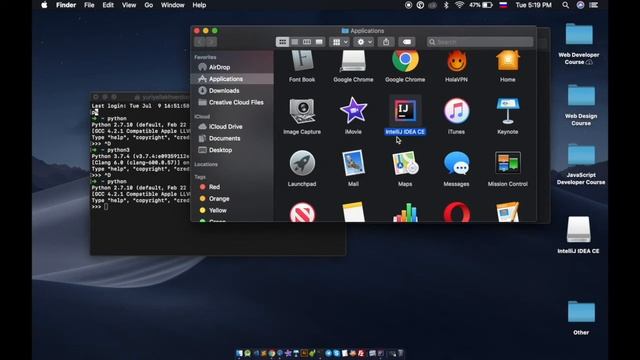Open the Wi-Fi status menu
This screenshot has height=360, width=640.
point(459,5)
